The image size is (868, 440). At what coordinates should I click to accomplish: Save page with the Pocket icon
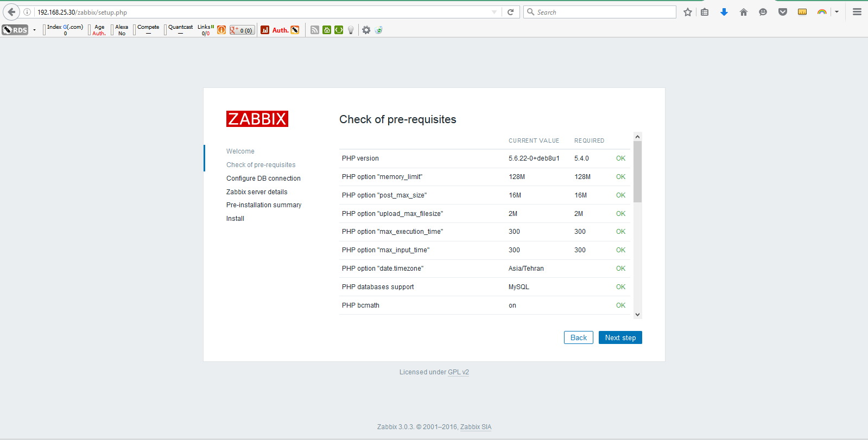(x=782, y=12)
